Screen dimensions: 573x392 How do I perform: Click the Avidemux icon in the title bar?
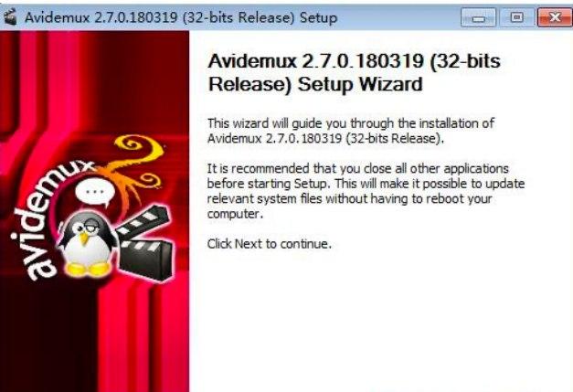(10, 17)
